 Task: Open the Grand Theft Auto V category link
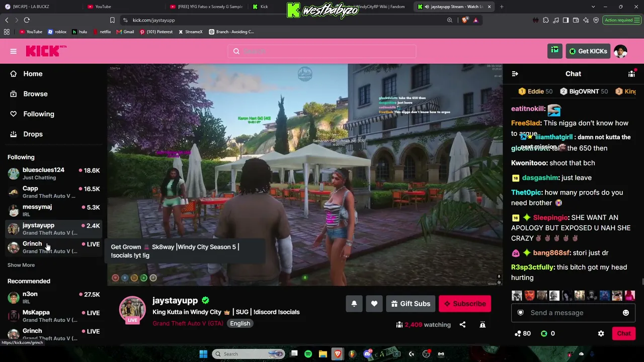pyautogui.click(x=188, y=323)
